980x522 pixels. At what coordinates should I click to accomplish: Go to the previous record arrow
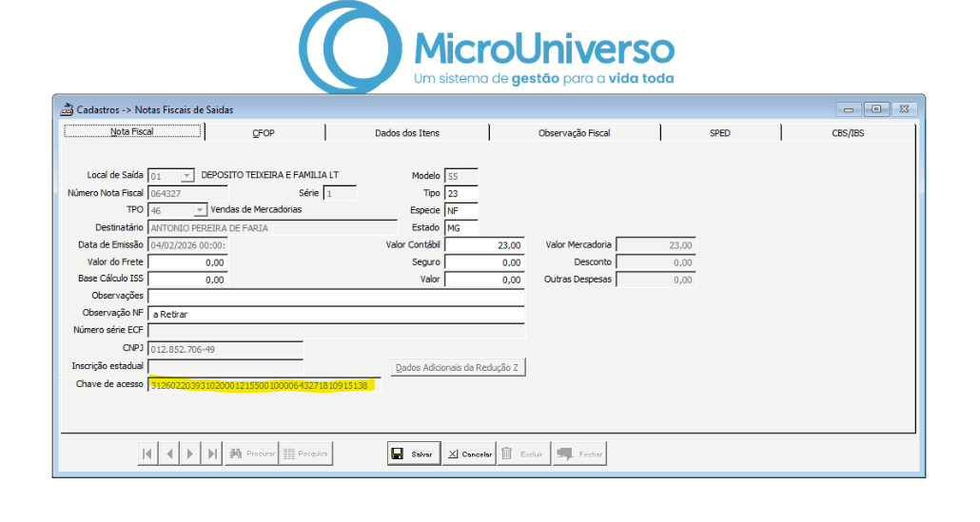(169, 454)
